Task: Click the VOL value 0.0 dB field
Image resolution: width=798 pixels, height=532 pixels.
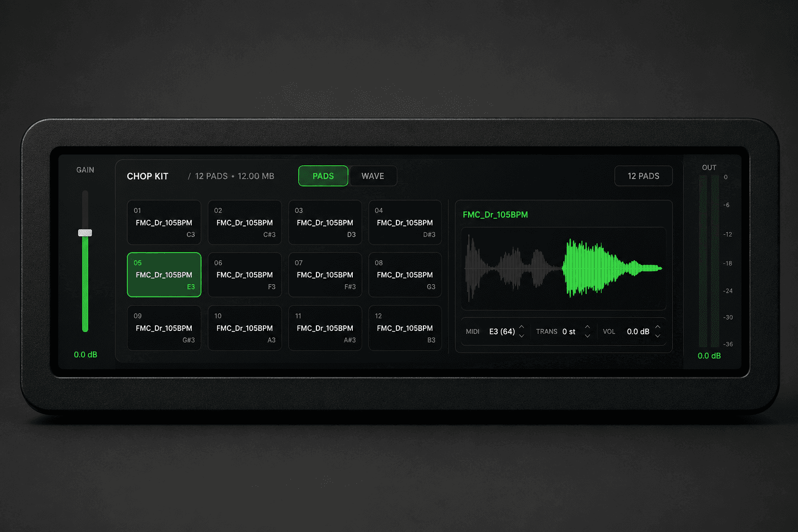Action: pos(638,331)
